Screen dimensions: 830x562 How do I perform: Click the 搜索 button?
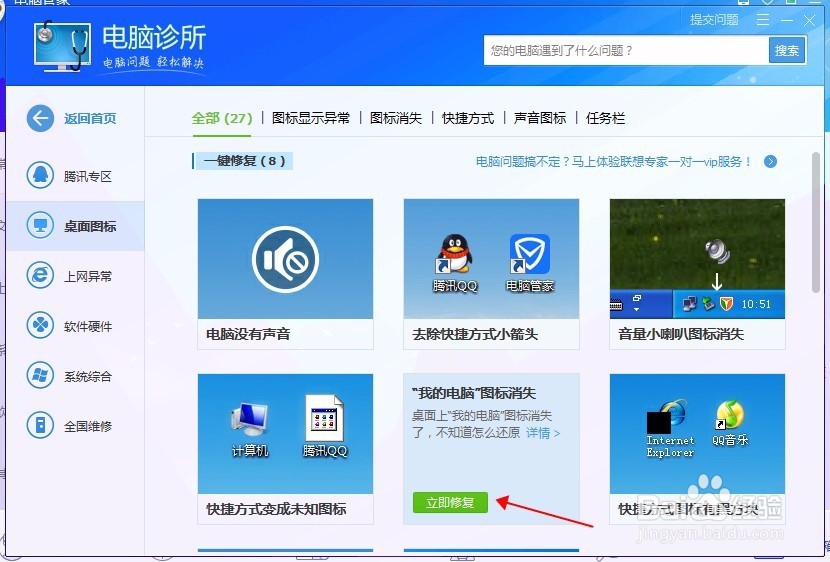(x=787, y=51)
